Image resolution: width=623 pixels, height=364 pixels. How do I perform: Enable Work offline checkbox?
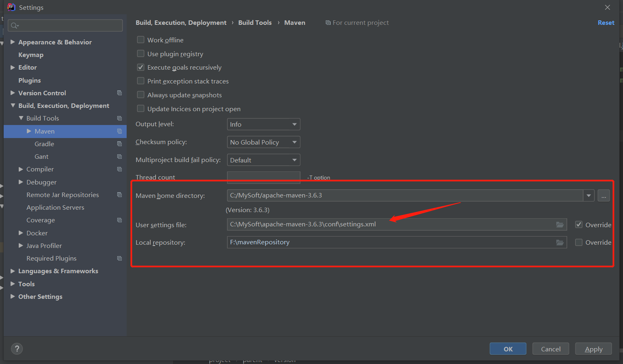140,39
